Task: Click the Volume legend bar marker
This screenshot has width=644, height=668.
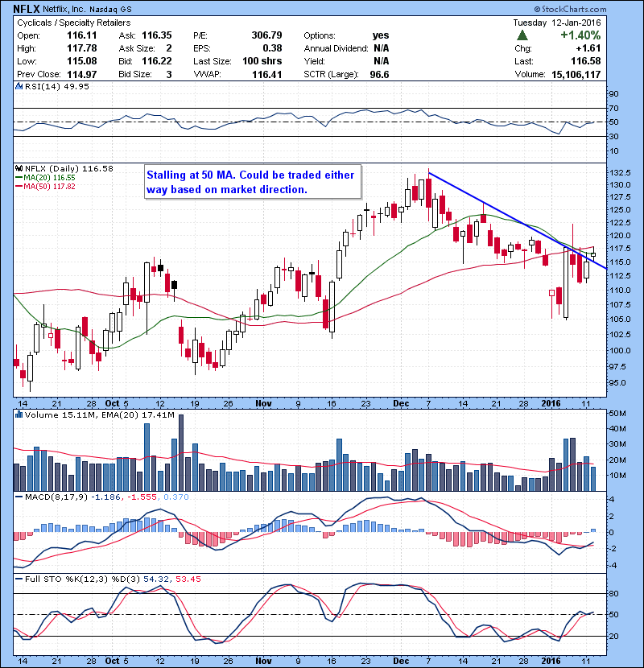Action: [19, 414]
